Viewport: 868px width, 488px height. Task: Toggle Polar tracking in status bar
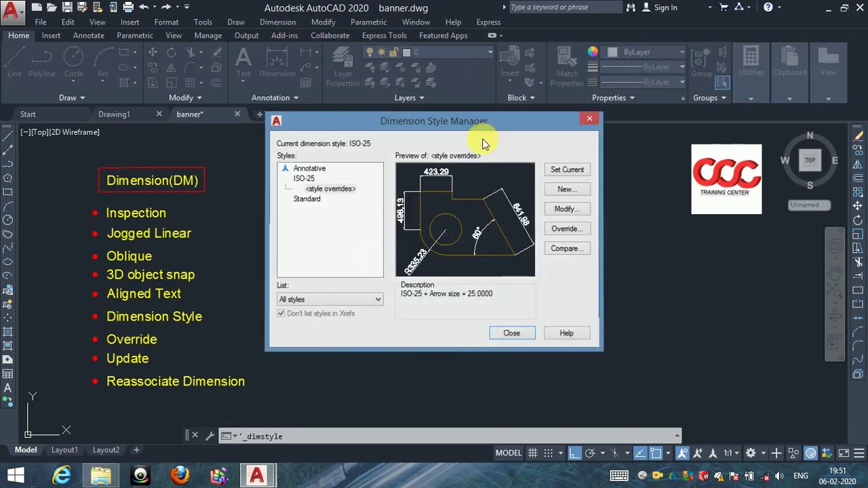(x=590, y=453)
